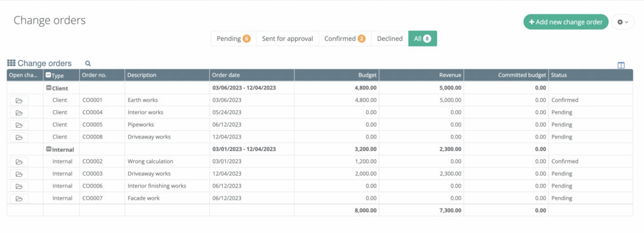The image size is (644, 233).
Task: Click the Wrong calculation description
Action: pyautogui.click(x=150, y=161)
